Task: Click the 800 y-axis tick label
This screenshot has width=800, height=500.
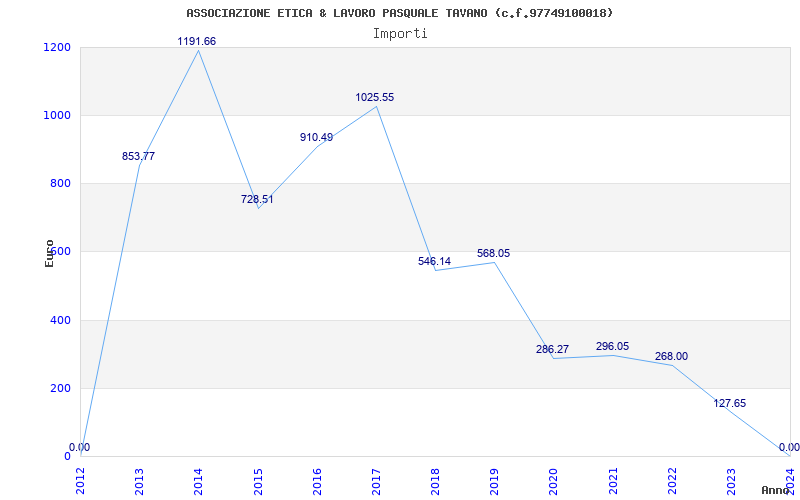Action: [60, 183]
